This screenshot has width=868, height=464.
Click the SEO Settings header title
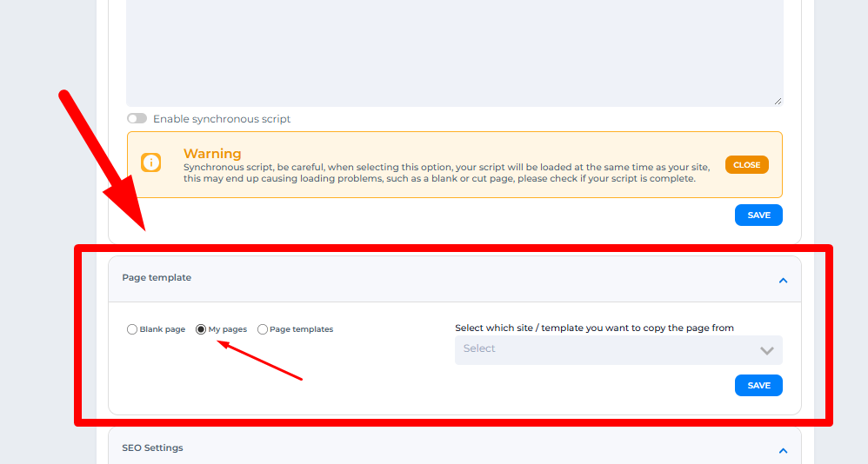pos(152,448)
